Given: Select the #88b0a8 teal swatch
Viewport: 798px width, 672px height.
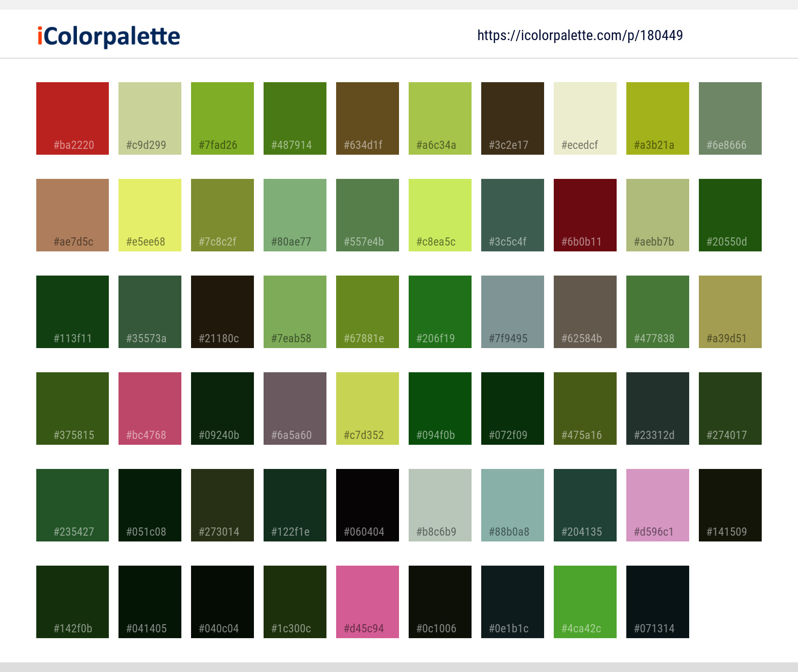Looking at the screenshot, I should pyautogui.click(x=512, y=505).
